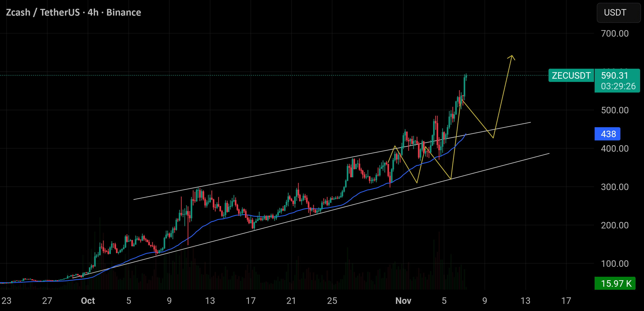Viewport: 644px width, 311px height.
Task: Click the 100.00 price axis label
Action: tap(615, 264)
